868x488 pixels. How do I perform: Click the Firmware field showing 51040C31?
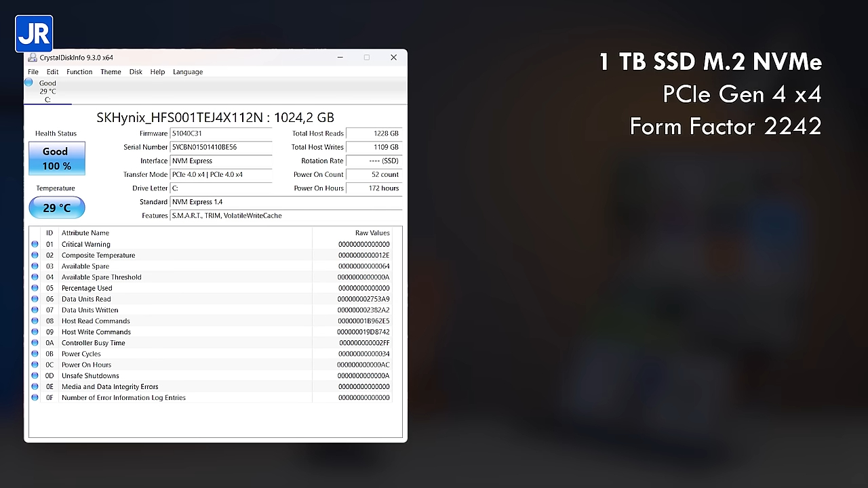pos(221,134)
